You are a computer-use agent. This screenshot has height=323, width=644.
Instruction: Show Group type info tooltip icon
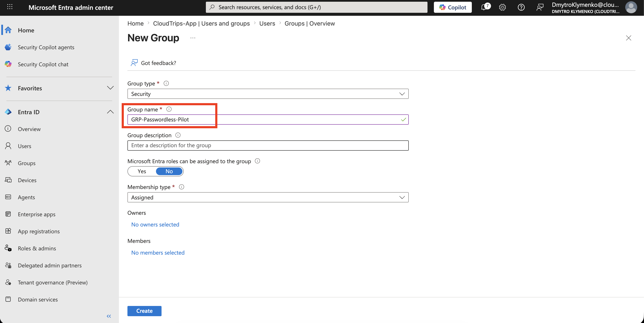pyautogui.click(x=166, y=83)
